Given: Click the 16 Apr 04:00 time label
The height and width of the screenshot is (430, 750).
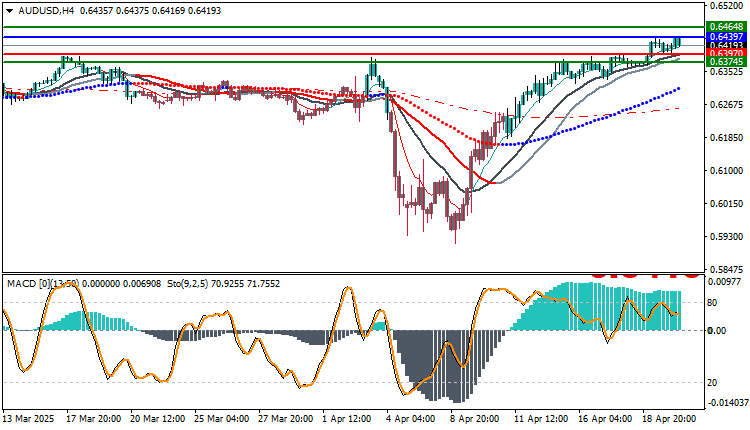Looking at the screenshot, I should pyautogui.click(x=606, y=419).
